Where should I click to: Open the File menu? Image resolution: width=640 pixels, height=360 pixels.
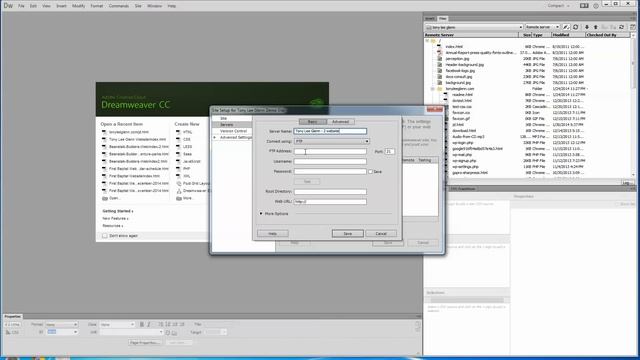pyautogui.click(x=21, y=6)
